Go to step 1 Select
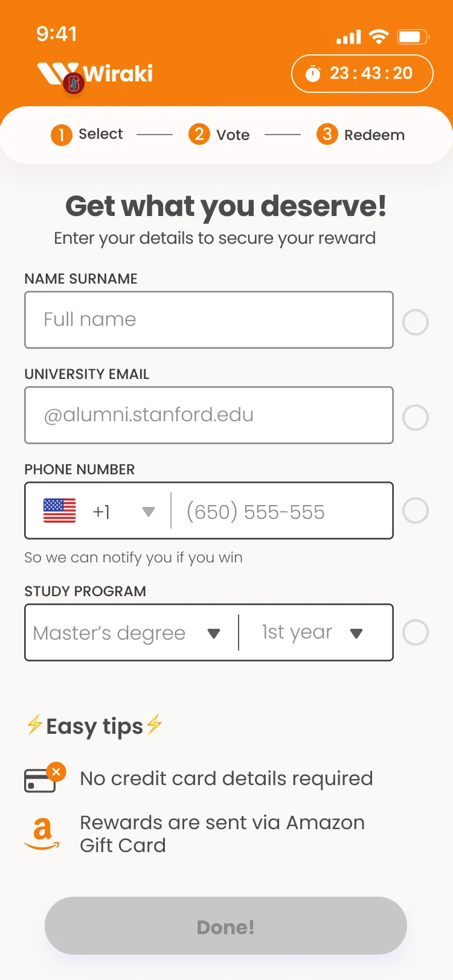The height and width of the screenshot is (980, 453). click(x=87, y=135)
